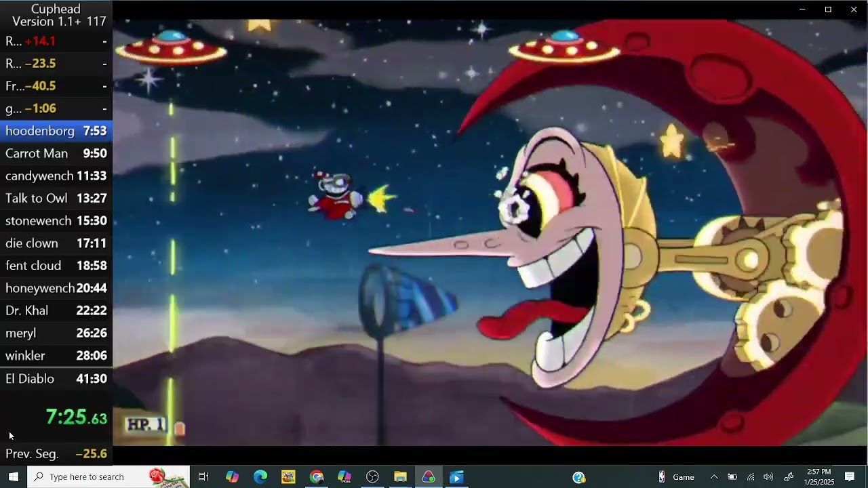Click the split showing -23.5

(x=56, y=64)
